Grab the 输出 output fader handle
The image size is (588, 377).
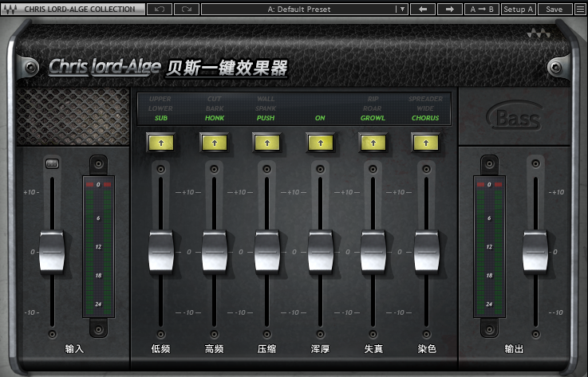pos(535,251)
